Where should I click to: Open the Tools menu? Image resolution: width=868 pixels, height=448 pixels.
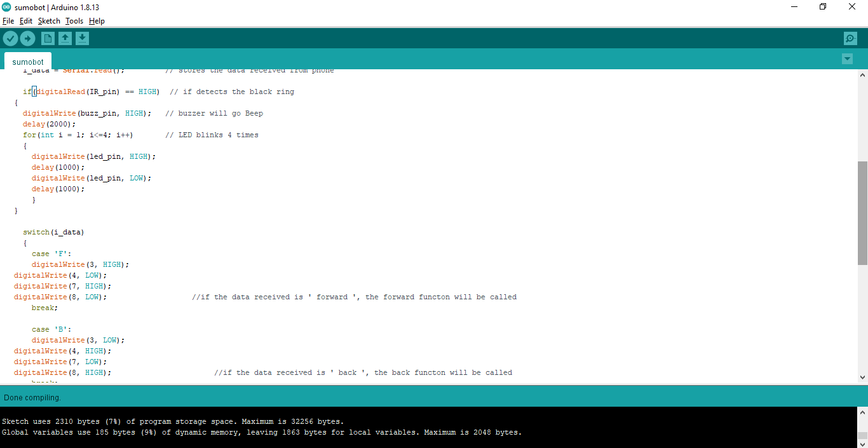74,21
